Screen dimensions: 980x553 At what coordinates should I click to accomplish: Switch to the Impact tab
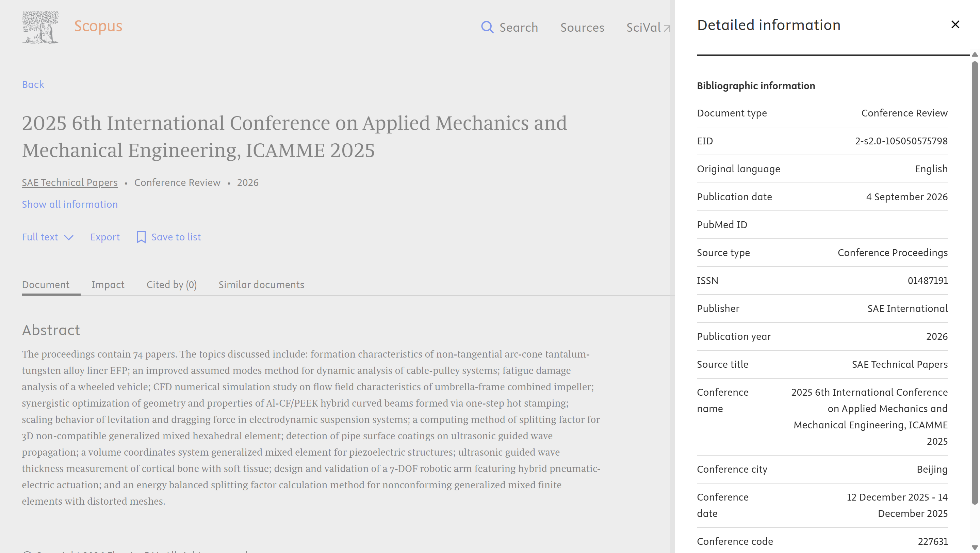coord(108,285)
